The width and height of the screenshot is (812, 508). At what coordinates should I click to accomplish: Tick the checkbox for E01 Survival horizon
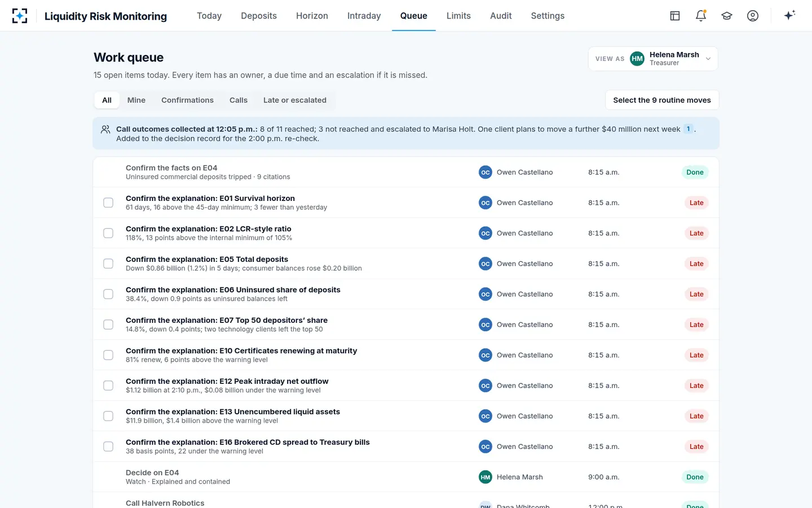[108, 203]
